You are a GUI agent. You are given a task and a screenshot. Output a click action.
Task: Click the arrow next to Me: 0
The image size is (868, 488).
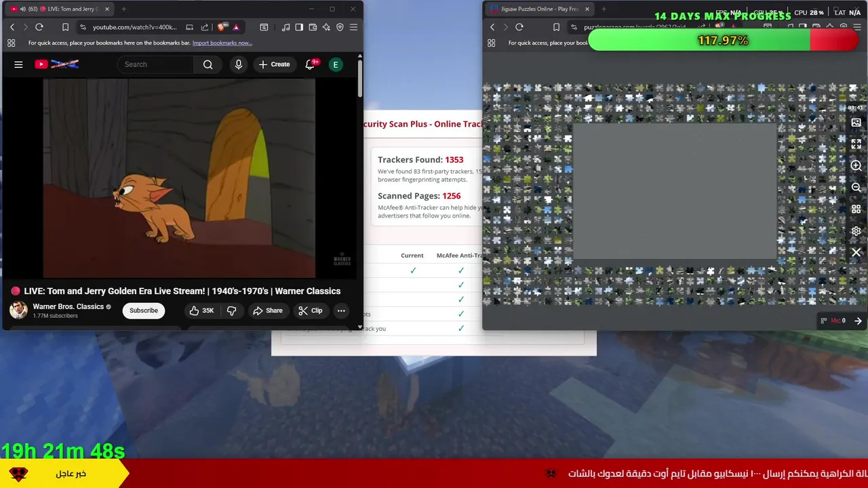pyautogui.click(x=858, y=321)
